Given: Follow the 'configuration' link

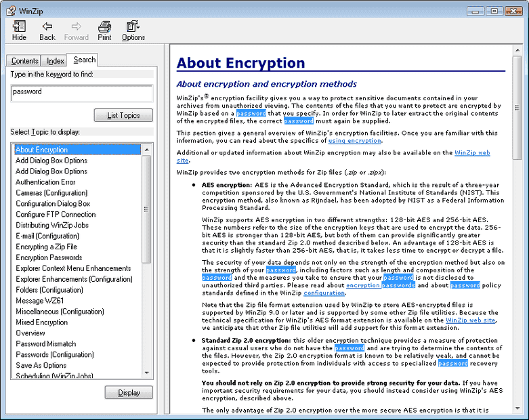Looking at the screenshot, I should click(324, 293).
